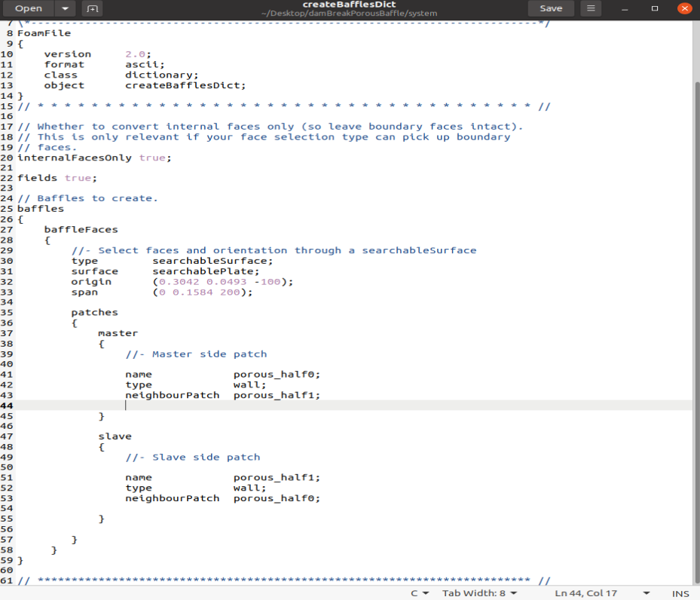Viewport: 700px width, 600px height.
Task: Click the slave block keyword
Action: coord(115,436)
